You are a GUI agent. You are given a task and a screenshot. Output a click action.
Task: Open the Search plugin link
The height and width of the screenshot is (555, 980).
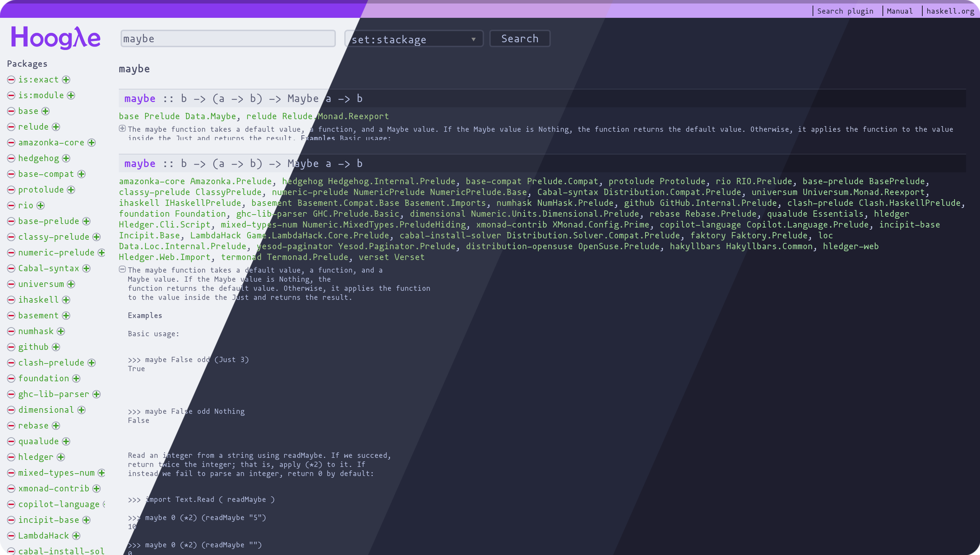(x=845, y=11)
